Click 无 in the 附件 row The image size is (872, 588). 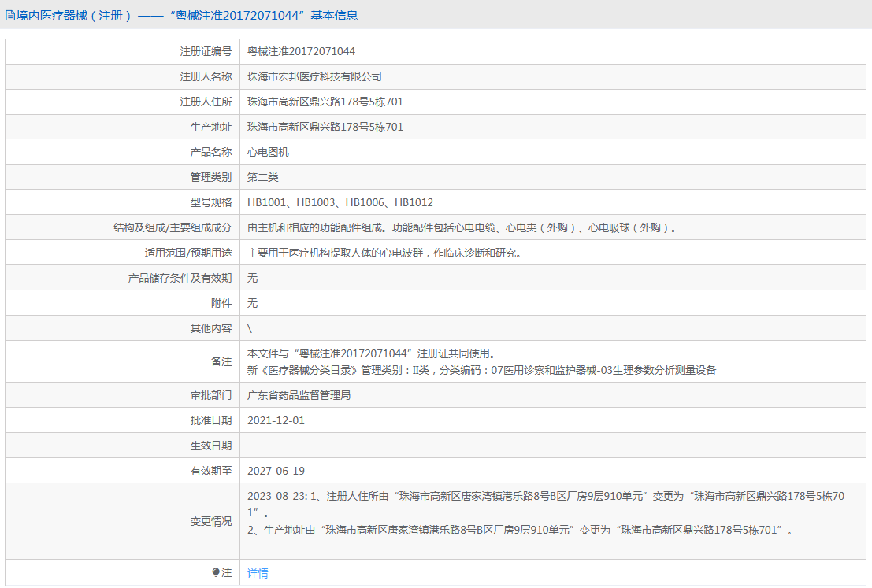253,304
